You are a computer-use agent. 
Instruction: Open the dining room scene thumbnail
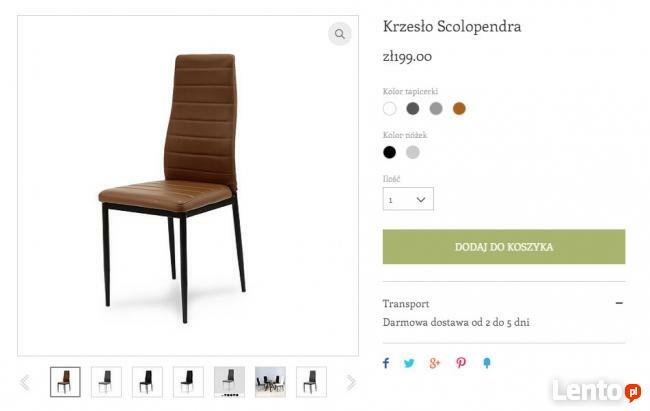(270, 382)
